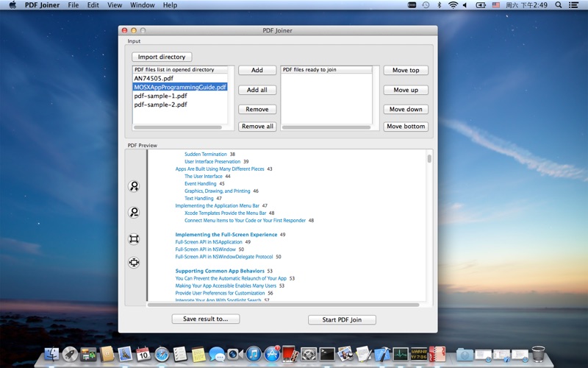Open the Apple menu
Viewport: 588px width, 368px height.
click(x=12, y=5)
